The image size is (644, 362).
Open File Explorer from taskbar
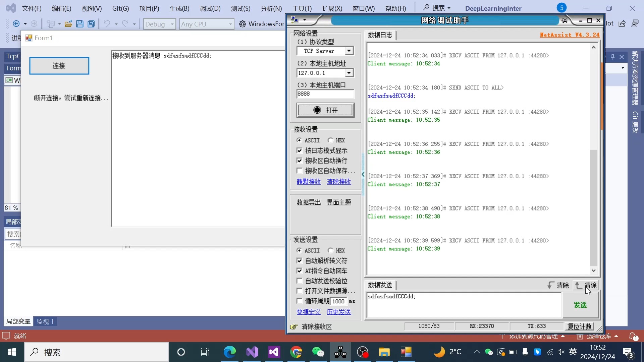[x=384, y=352]
